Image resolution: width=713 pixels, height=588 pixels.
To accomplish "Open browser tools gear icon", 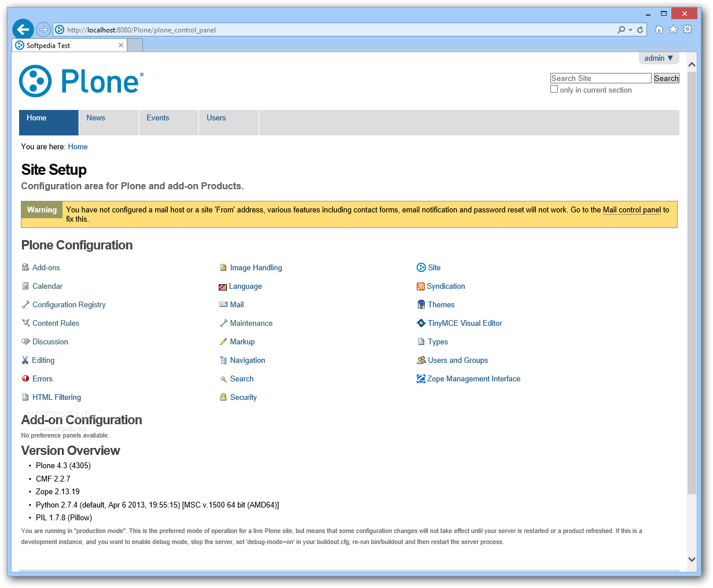I will tap(688, 30).
